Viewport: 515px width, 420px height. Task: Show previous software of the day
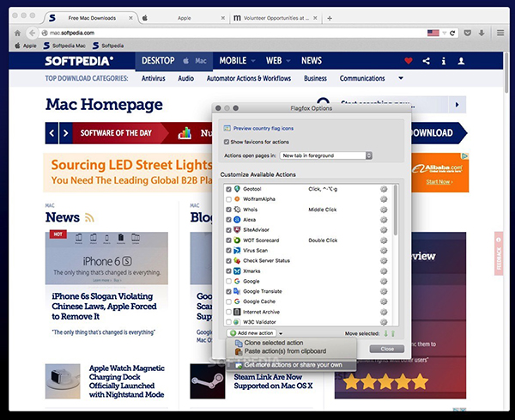(51, 133)
